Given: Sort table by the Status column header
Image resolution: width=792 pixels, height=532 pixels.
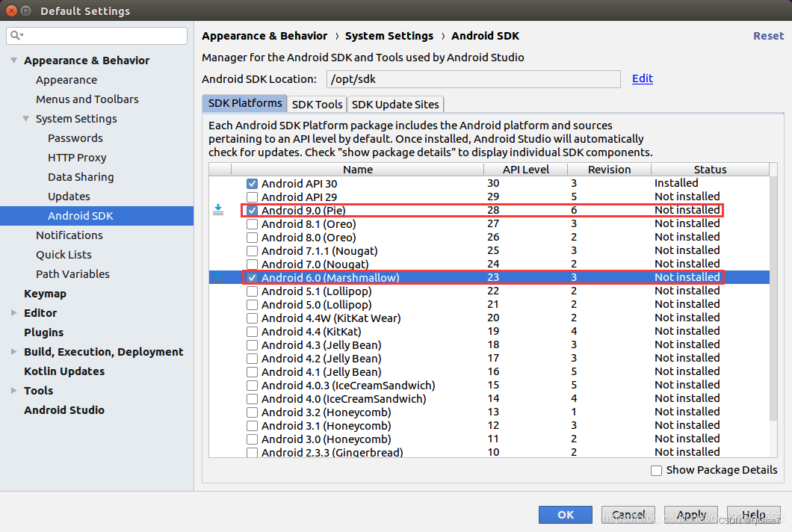Looking at the screenshot, I should pos(710,170).
